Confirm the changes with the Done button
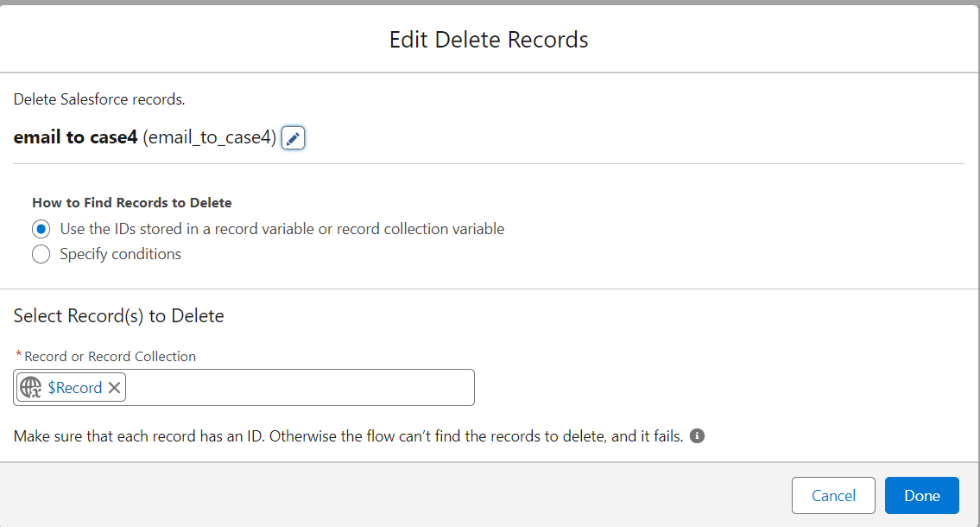Screen dimensions: 980x527 921,496
